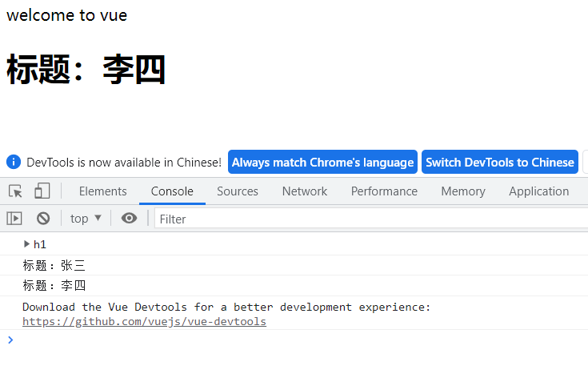Click the console prompt input line

click(x=296, y=340)
